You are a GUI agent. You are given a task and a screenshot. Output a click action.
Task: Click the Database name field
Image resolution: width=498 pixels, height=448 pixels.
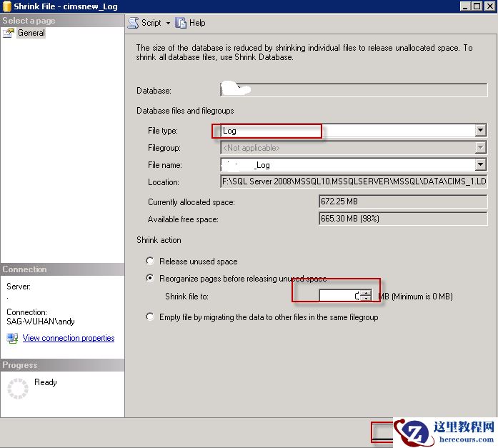(x=354, y=90)
